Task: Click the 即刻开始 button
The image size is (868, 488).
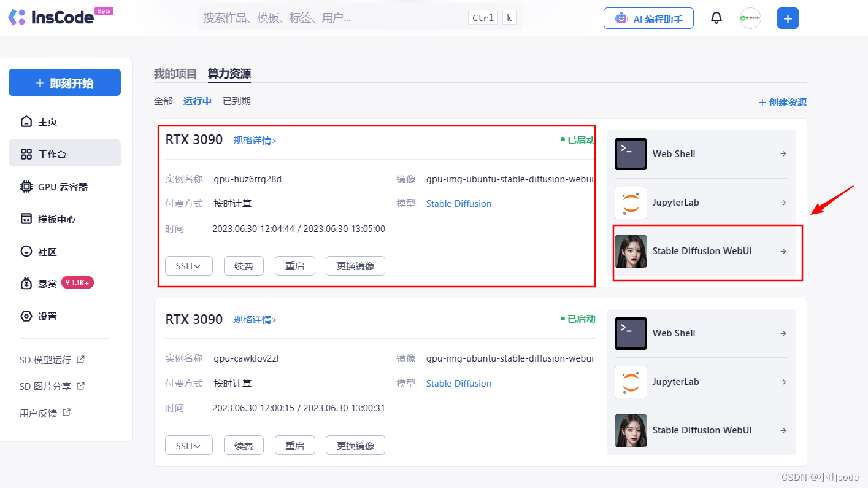Action: point(64,82)
